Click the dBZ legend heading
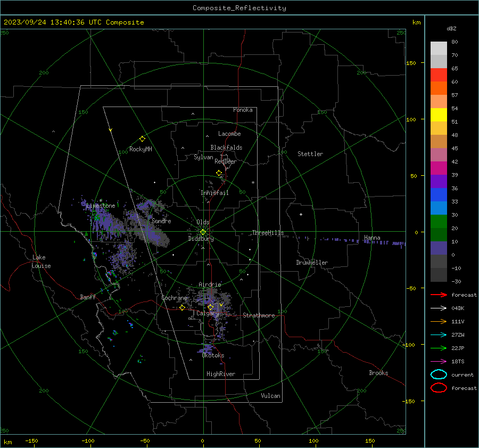 pyautogui.click(x=451, y=28)
